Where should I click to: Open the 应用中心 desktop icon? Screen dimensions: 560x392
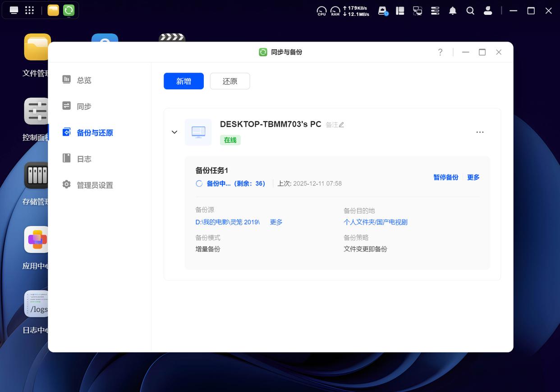37,240
